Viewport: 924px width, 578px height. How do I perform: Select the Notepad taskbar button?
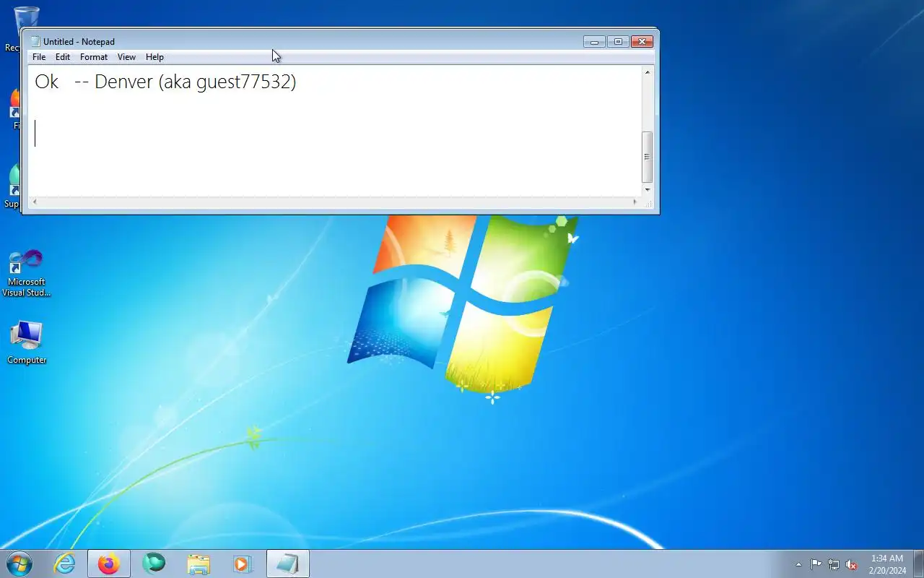click(288, 564)
